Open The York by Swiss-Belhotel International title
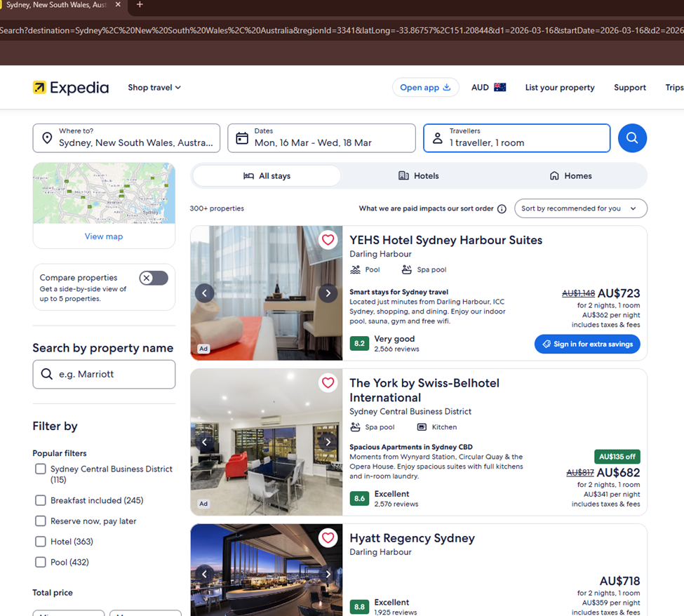The image size is (684, 616). coord(424,391)
